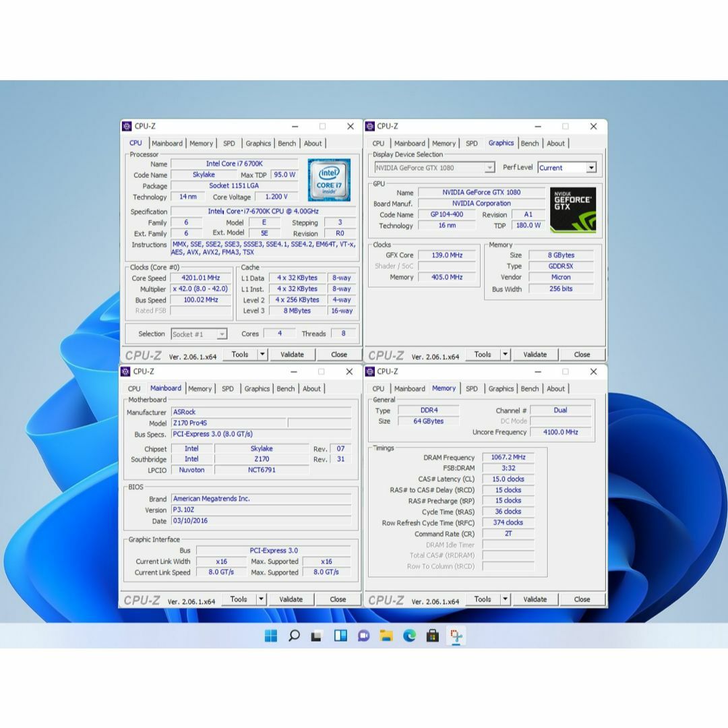Open File Explorer from the taskbar
Image resolution: width=728 pixels, height=728 pixels.
pyautogui.click(x=386, y=636)
